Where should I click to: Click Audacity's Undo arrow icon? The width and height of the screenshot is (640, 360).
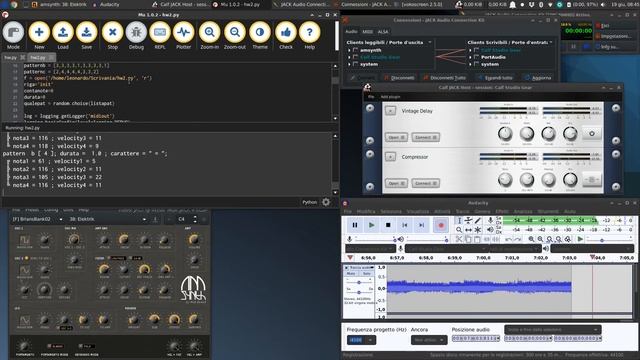[509, 239]
